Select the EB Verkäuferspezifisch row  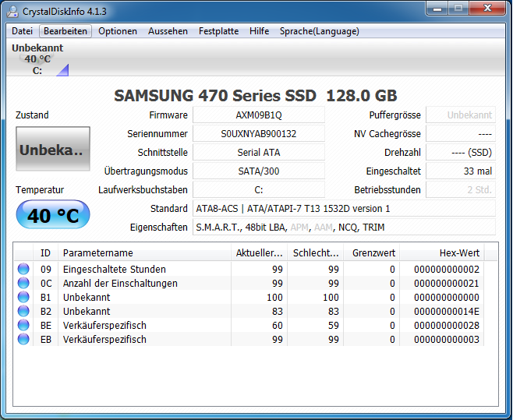pos(249,340)
